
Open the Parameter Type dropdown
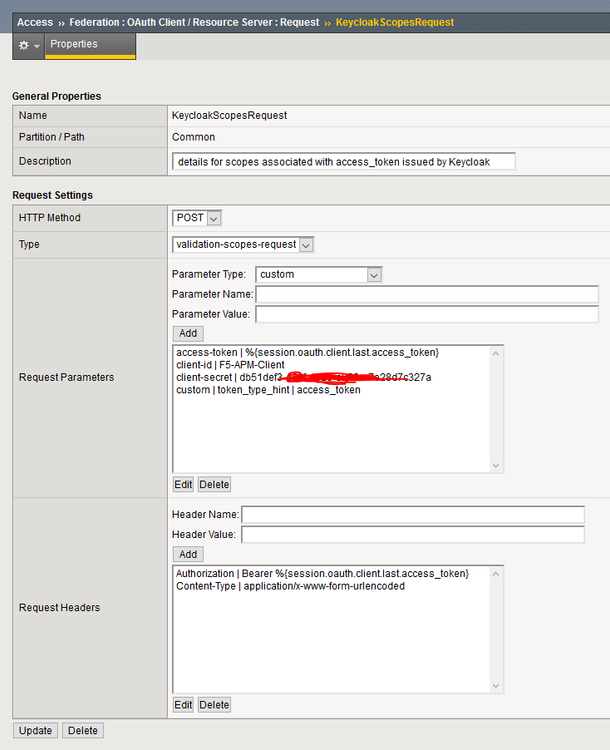coord(319,274)
